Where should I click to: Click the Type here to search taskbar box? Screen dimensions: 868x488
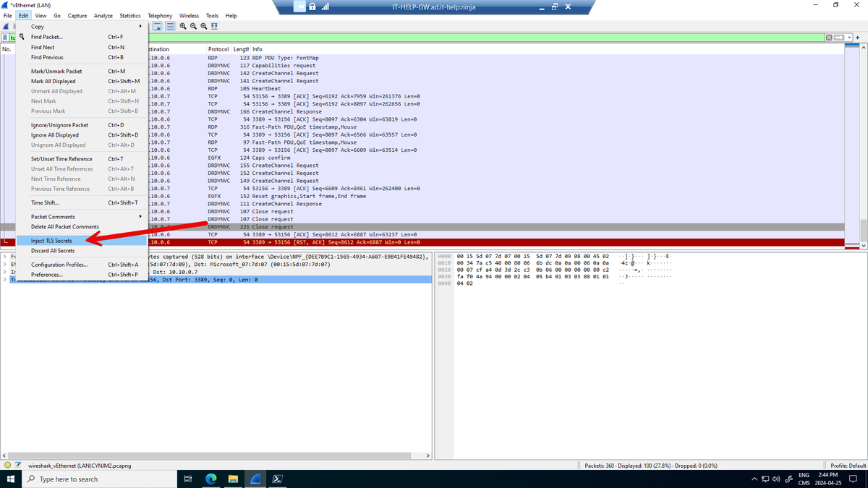coord(100,479)
